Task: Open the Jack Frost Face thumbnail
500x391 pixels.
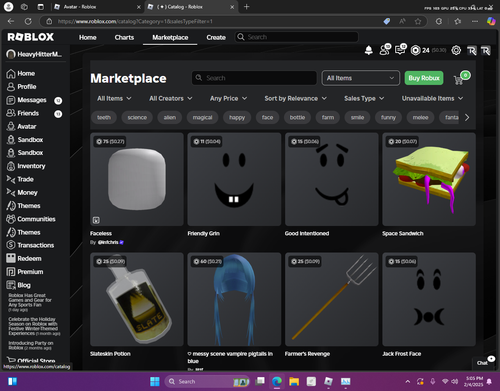Action: point(429,299)
